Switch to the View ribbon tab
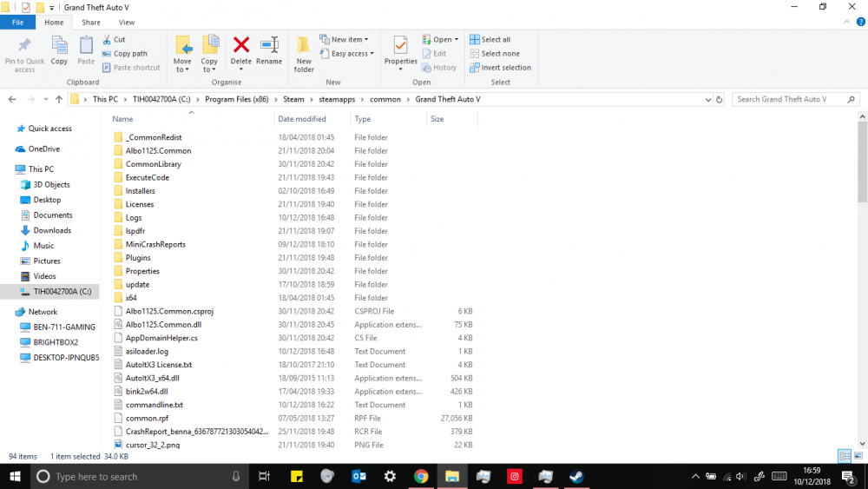The width and height of the screenshot is (868, 489). (126, 23)
